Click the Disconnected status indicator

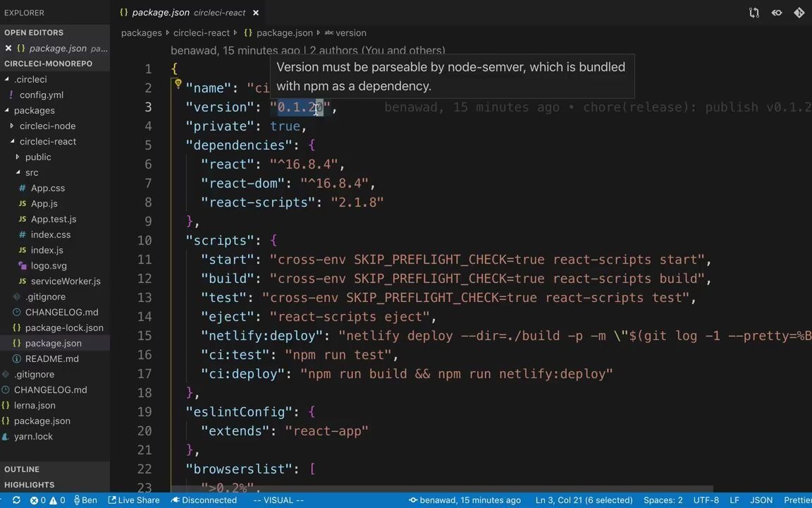click(x=204, y=500)
